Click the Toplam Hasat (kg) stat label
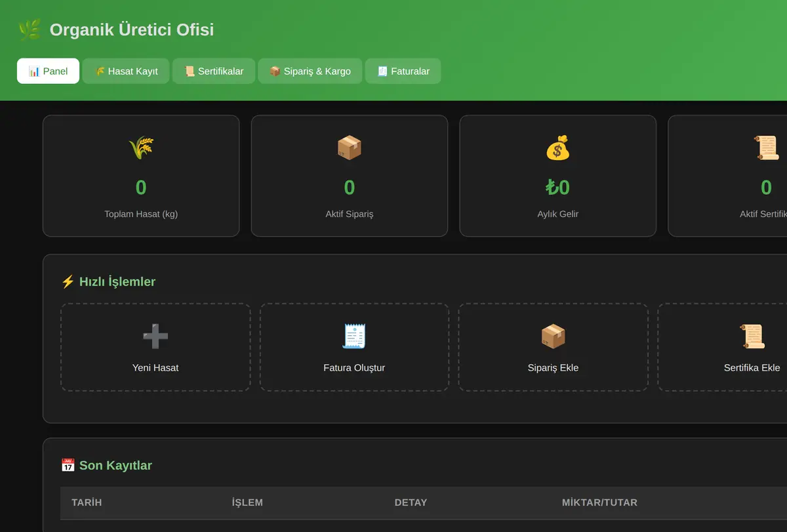 [141, 214]
